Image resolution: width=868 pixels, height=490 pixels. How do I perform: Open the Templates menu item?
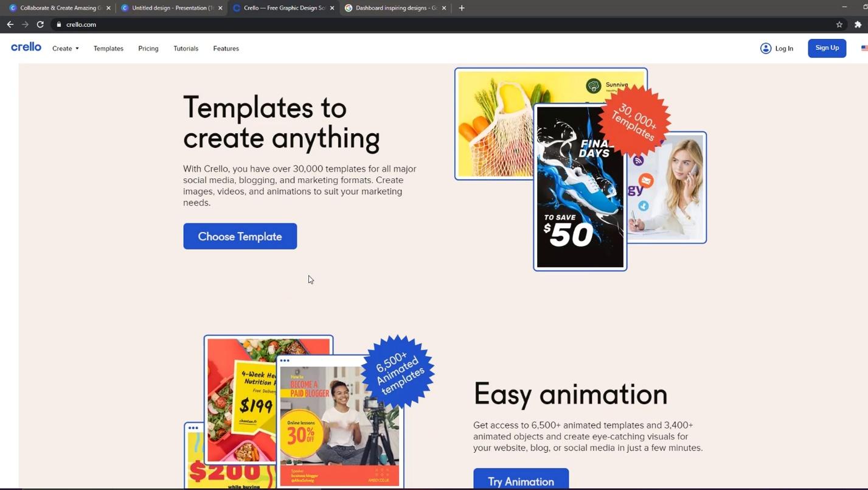tap(108, 48)
